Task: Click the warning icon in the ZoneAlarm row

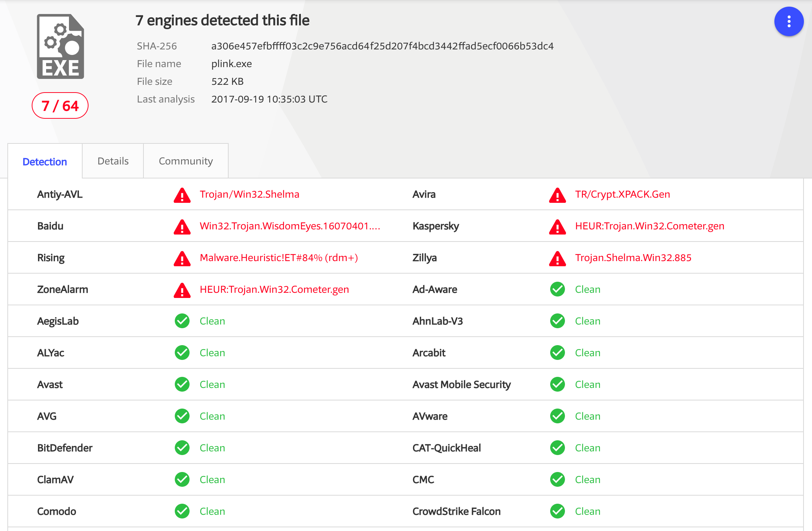Action: [x=182, y=290]
